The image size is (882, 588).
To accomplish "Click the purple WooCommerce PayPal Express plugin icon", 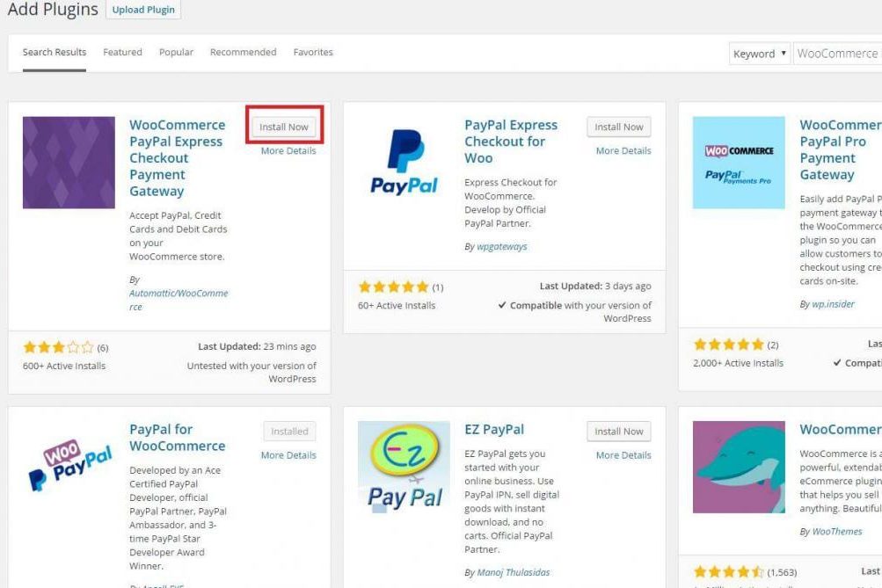I will 69,163.
